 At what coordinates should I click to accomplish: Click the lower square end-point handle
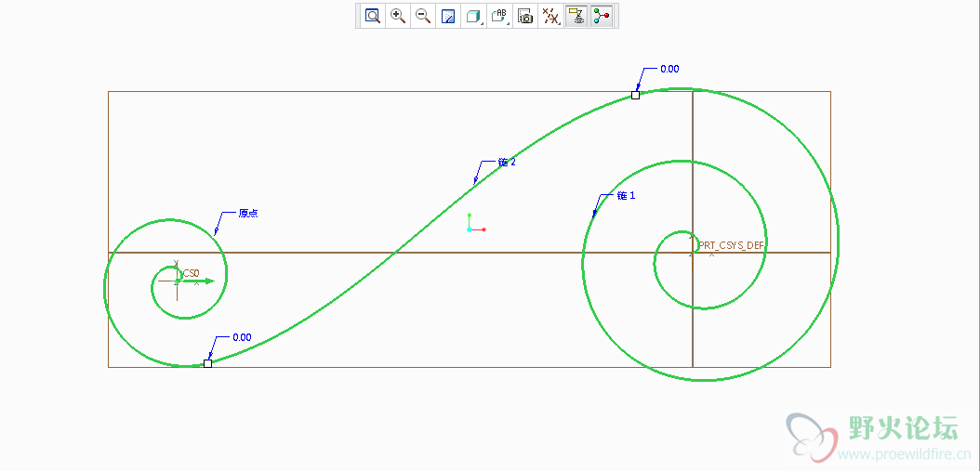(208, 363)
